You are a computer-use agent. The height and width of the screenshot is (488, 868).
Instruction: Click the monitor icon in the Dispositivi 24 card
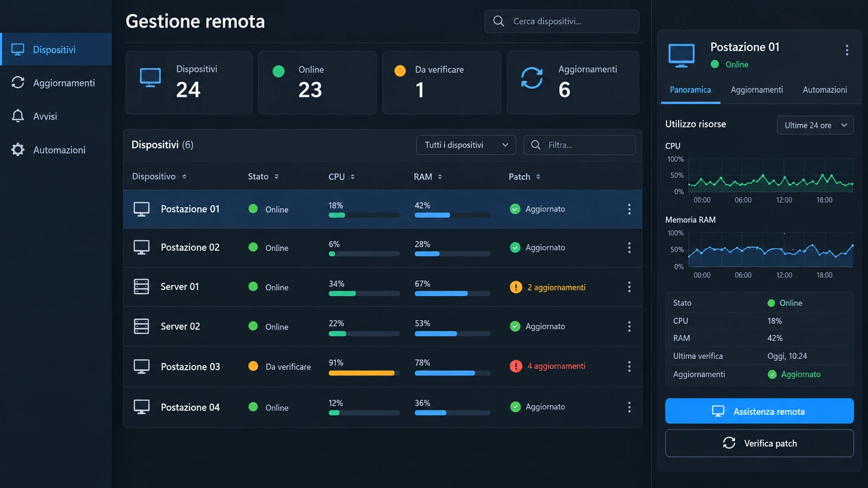[x=150, y=78]
